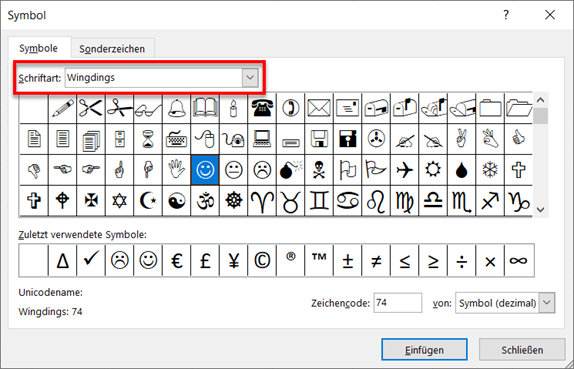Choose the neutral face symbol in grid

234,170
